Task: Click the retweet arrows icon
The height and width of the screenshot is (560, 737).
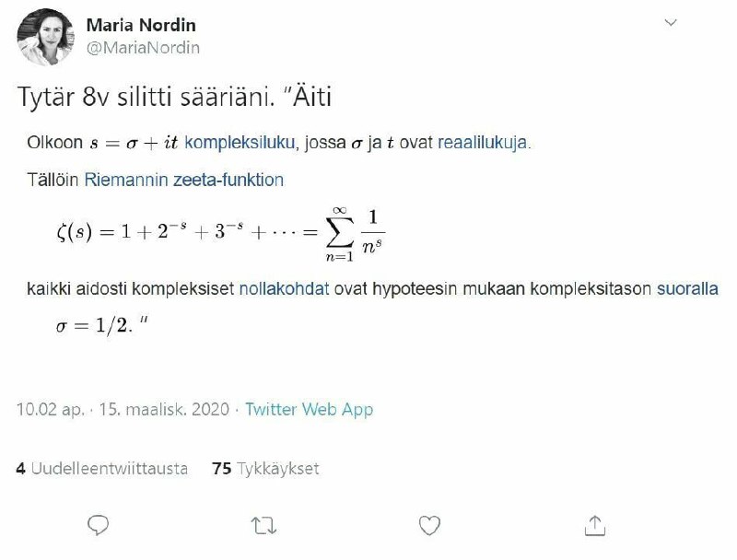Action: [263, 525]
